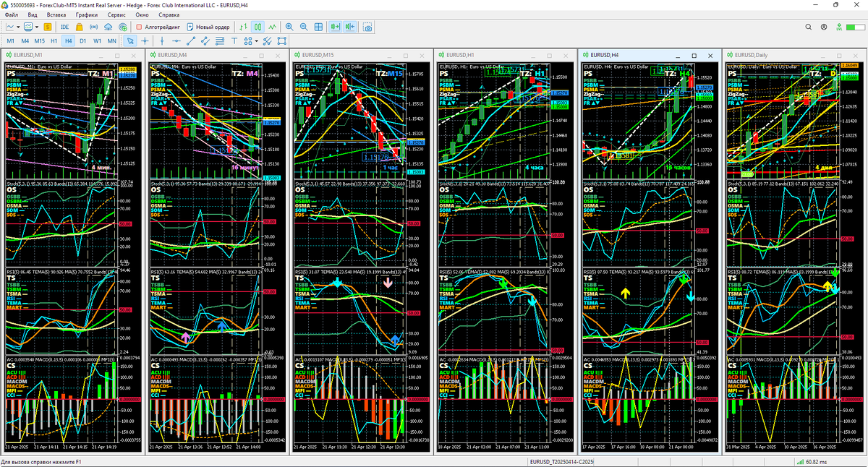868x467 pixels.
Task: Select the equidistant channel tool
Action: [x=205, y=41]
